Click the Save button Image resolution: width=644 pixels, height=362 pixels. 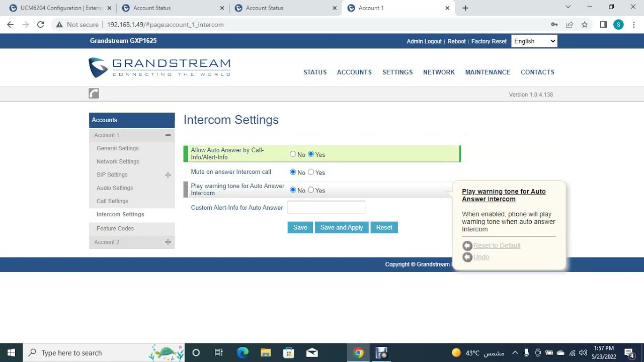(x=300, y=227)
